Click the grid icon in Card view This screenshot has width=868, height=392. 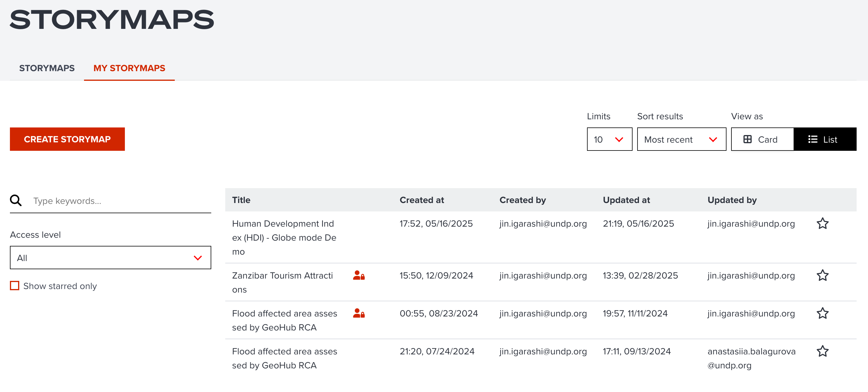click(x=747, y=139)
